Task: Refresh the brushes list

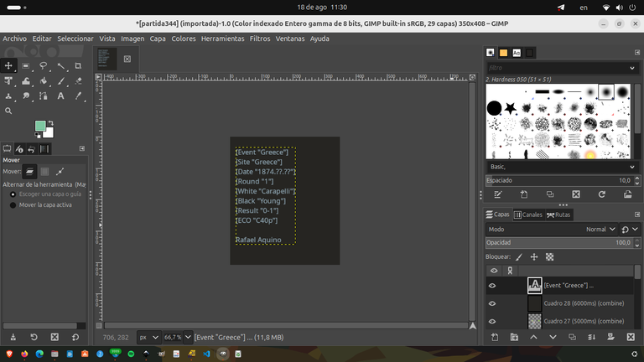Action: (602, 194)
